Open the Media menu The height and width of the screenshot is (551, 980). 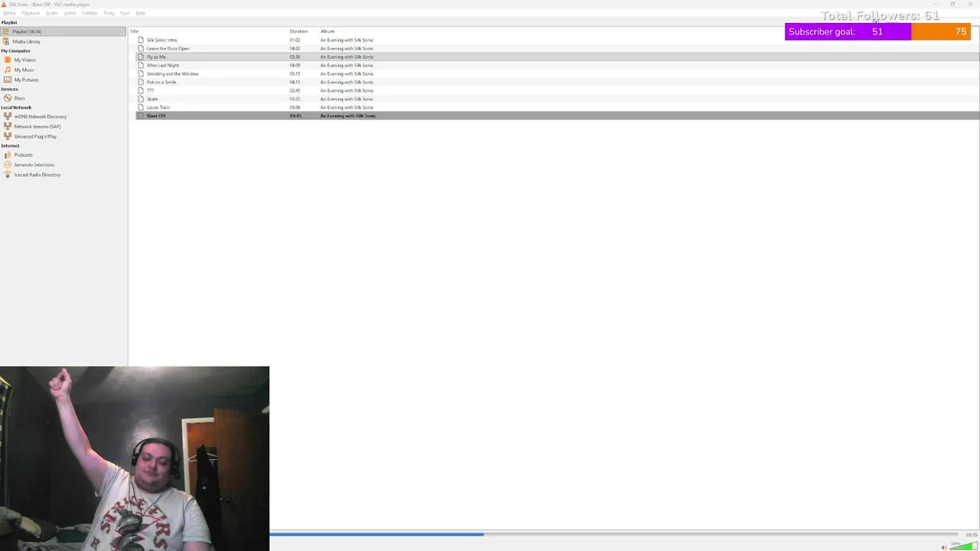(x=9, y=13)
